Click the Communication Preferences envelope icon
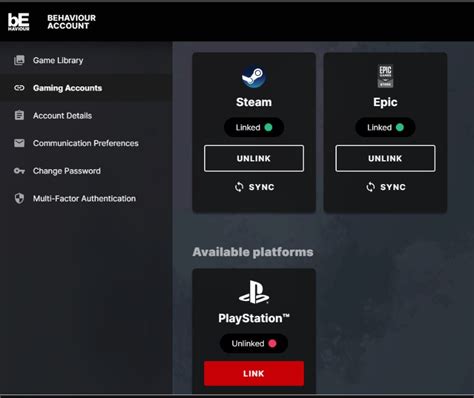The height and width of the screenshot is (398, 474). 19,143
